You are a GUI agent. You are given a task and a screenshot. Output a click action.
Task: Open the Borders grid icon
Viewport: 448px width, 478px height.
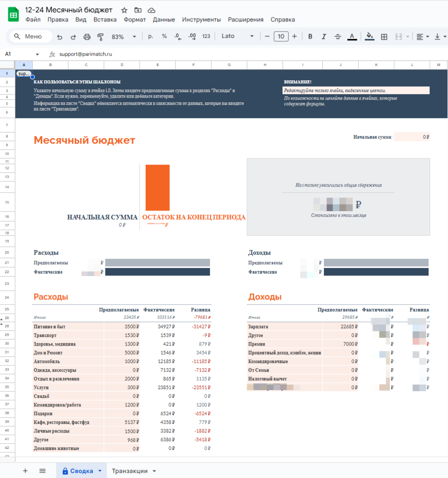[384, 37]
